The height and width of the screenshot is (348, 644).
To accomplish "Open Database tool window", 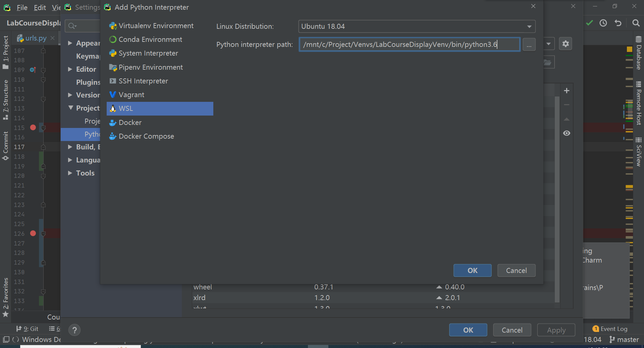I will (x=639, y=53).
